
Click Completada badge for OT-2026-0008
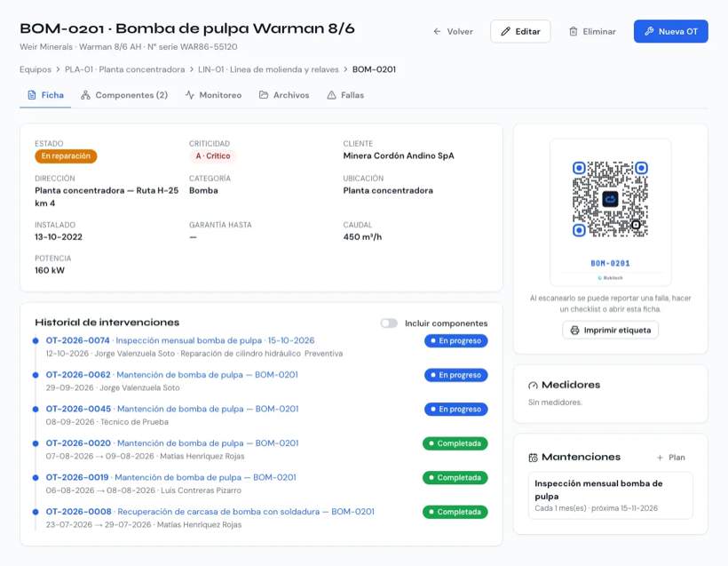click(455, 512)
